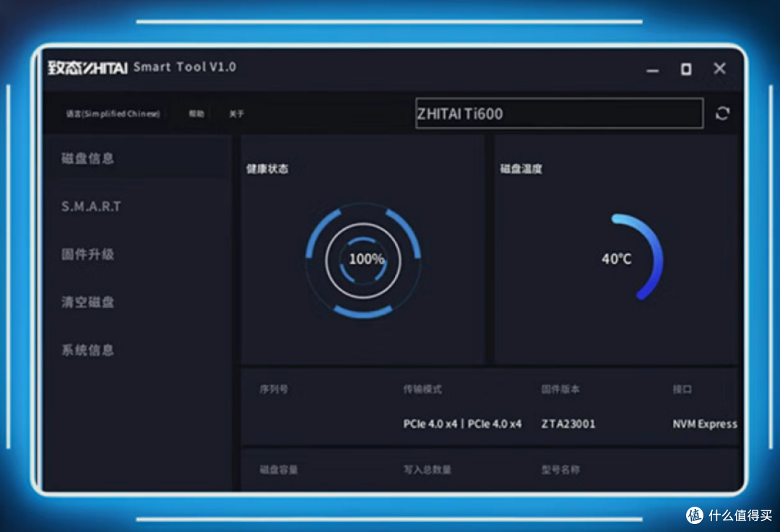Open the 语言 (Simplified Chinese) language menu
This screenshot has height=532, width=780.
pyautogui.click(x=113, y=114)
